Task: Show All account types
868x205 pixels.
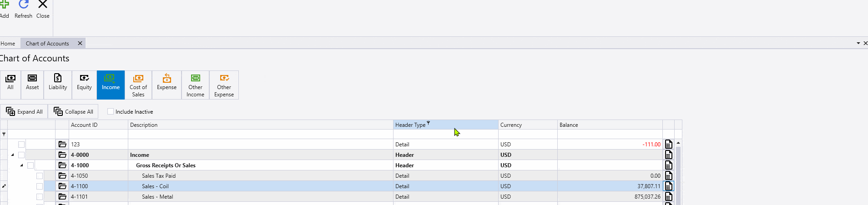Action: 10,85
